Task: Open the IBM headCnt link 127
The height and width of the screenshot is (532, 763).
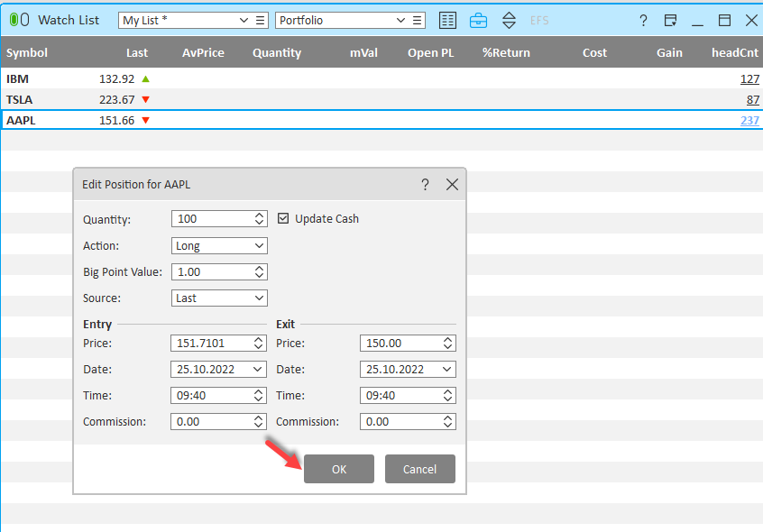Action: pos(749,78)
